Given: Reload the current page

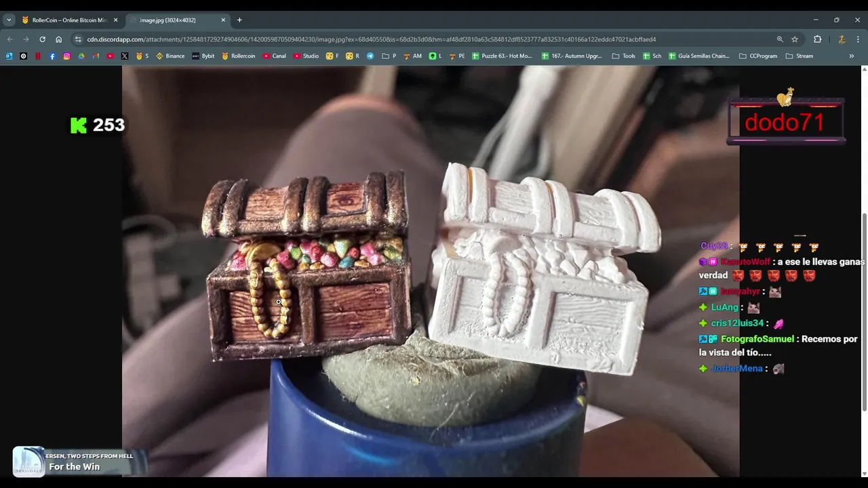Looking at the screenshot, I should [42, 39].
